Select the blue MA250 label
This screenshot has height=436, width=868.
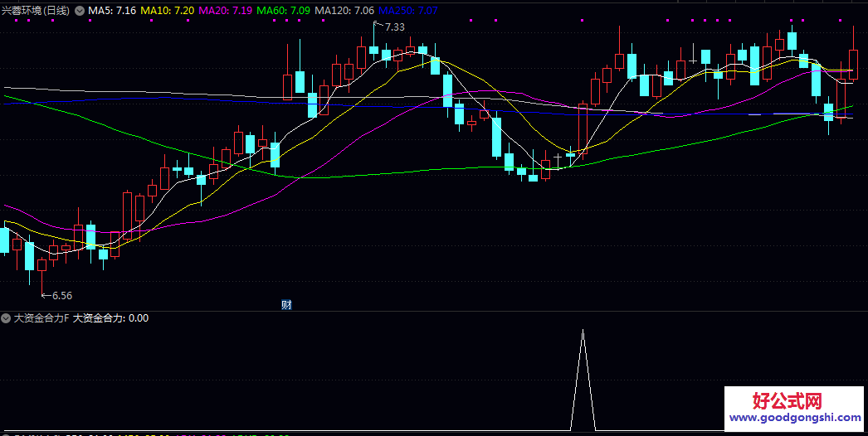[x=408, y=10]
